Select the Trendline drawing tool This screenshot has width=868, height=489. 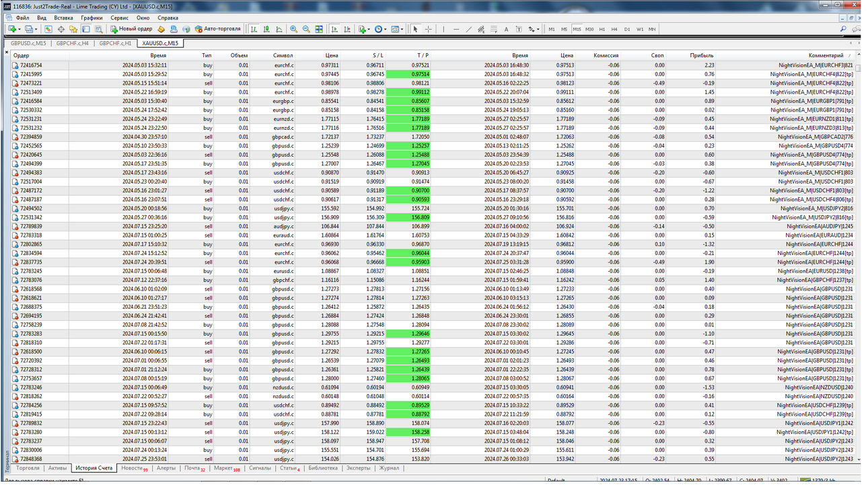point(469,29)
